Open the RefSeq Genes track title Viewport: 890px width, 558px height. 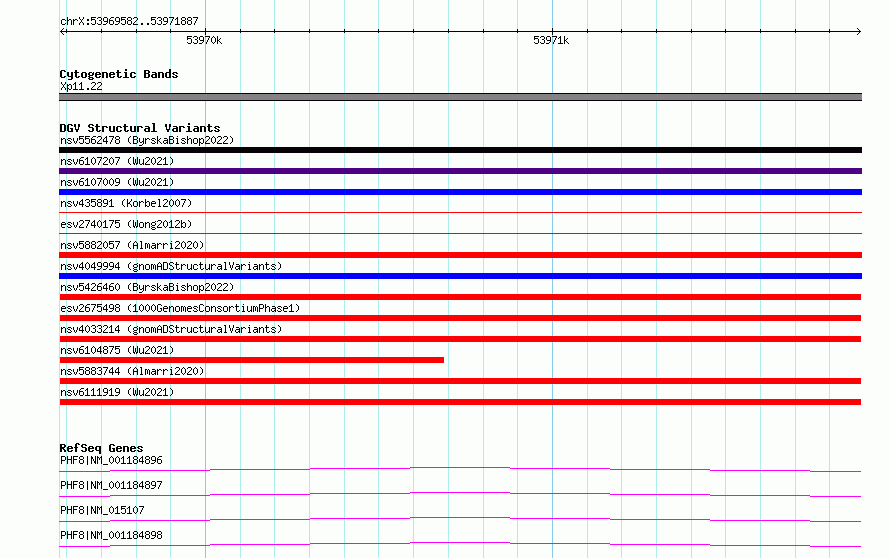click(102, 448)
